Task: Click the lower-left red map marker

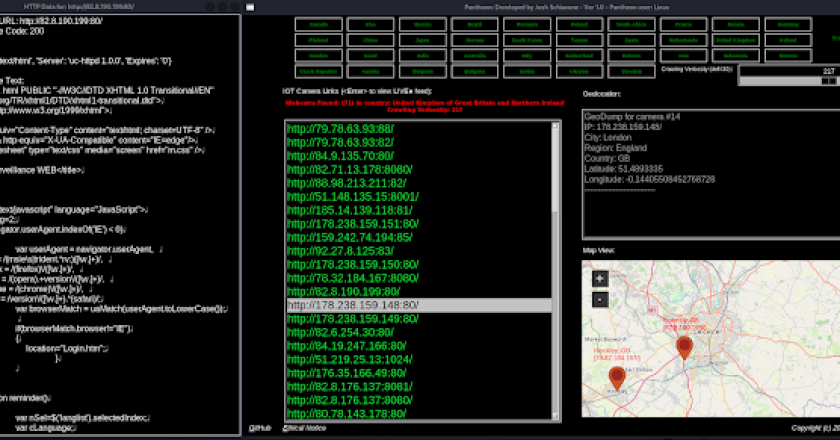Action: pyautogui.click(x=616, y=377)
